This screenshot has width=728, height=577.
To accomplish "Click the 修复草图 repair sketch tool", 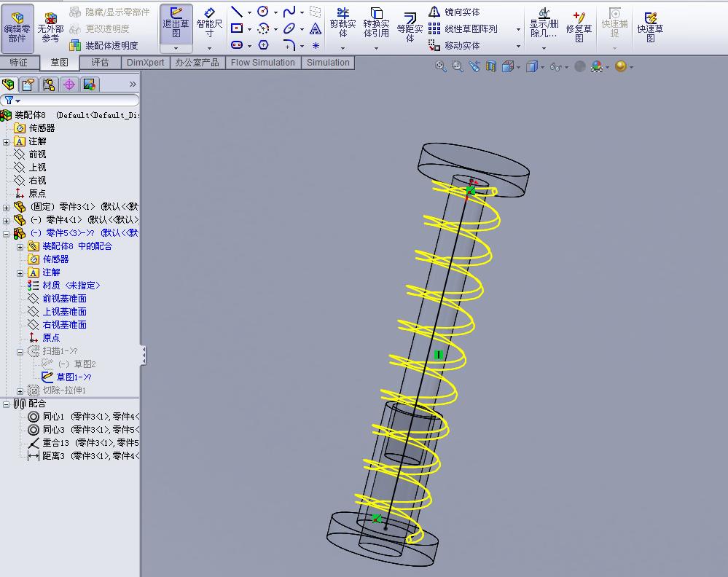I will (579, 27).
